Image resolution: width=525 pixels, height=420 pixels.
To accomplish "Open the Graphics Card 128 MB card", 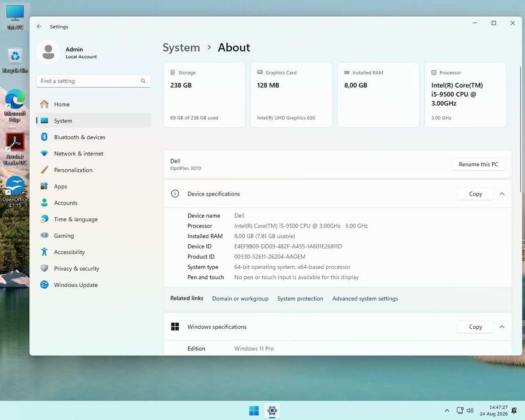I will coord(291,95).
